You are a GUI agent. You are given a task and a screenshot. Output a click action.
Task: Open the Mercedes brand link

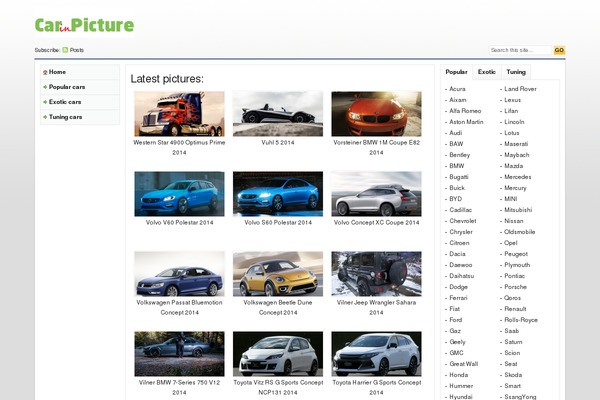point(517,177)
